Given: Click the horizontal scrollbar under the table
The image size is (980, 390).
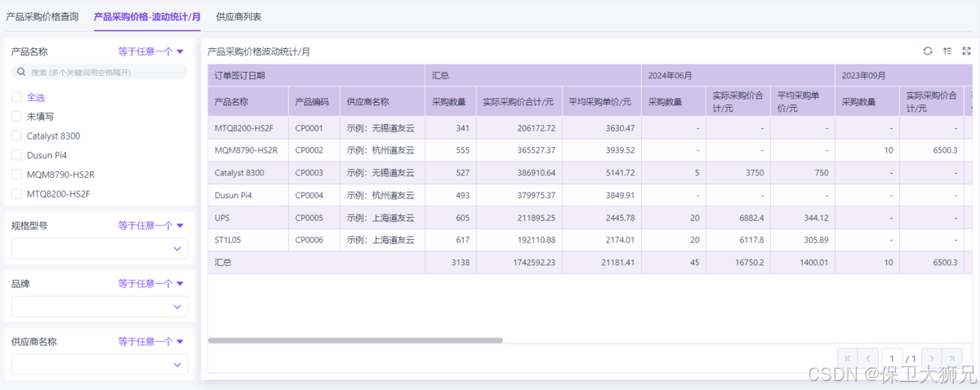Looking at the screenshot, I should tap(355, 340).
